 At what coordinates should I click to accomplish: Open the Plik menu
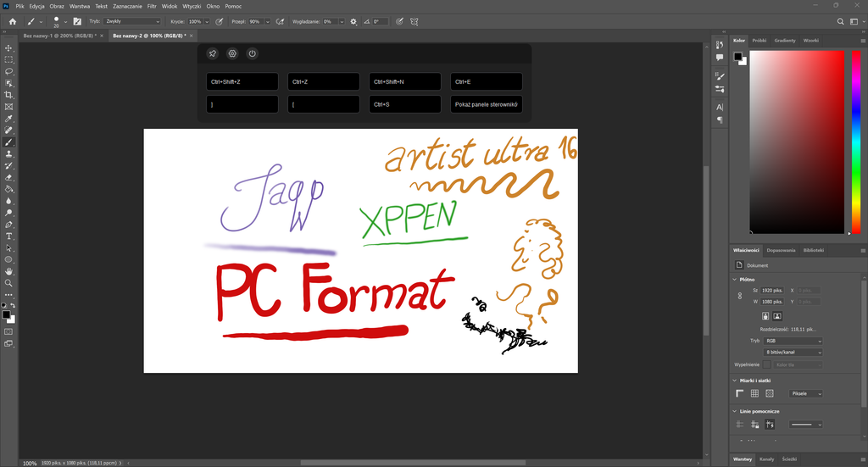[x=19, y=6]
